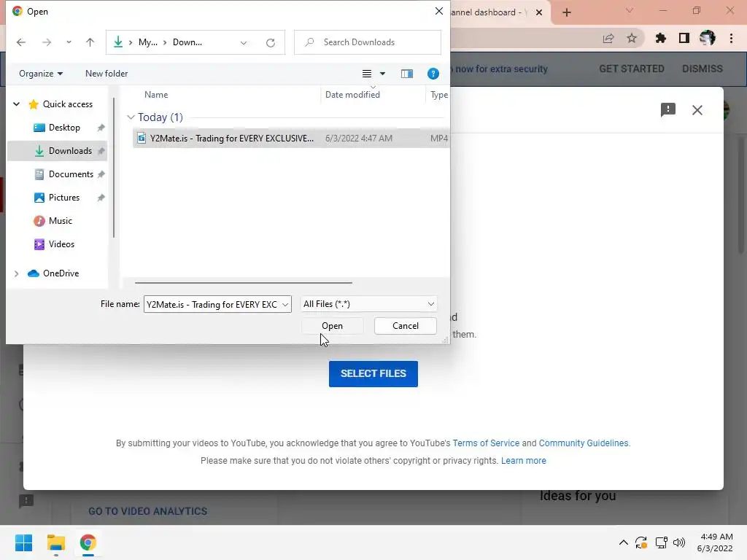747x560 pixels.
Task: Open Chrome extensions puzzle icon
Action: pyautogui.click(x=661, y=39)
